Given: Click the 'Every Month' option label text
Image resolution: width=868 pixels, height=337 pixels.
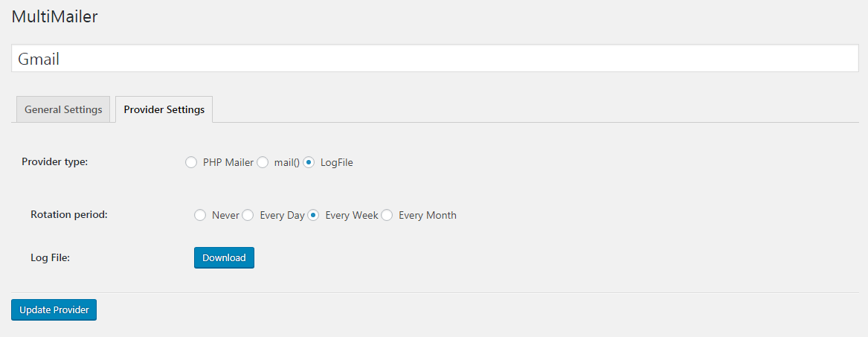Looking at the screenshot, I should 428,215.
